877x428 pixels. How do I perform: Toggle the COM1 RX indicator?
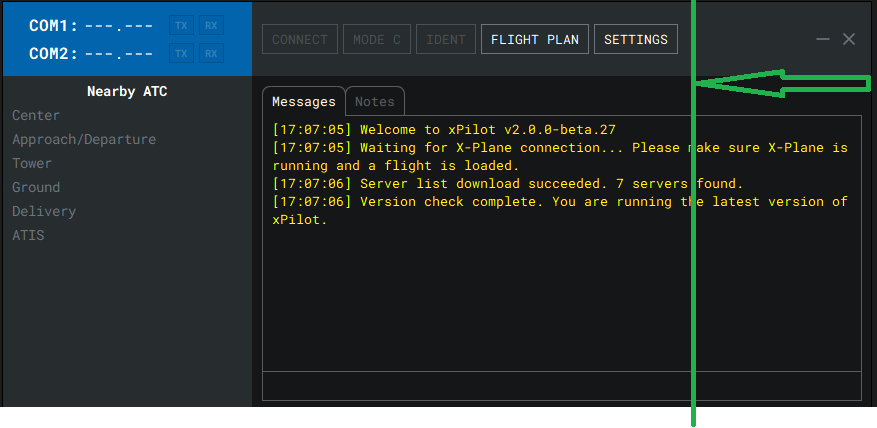tap(209, 25)
